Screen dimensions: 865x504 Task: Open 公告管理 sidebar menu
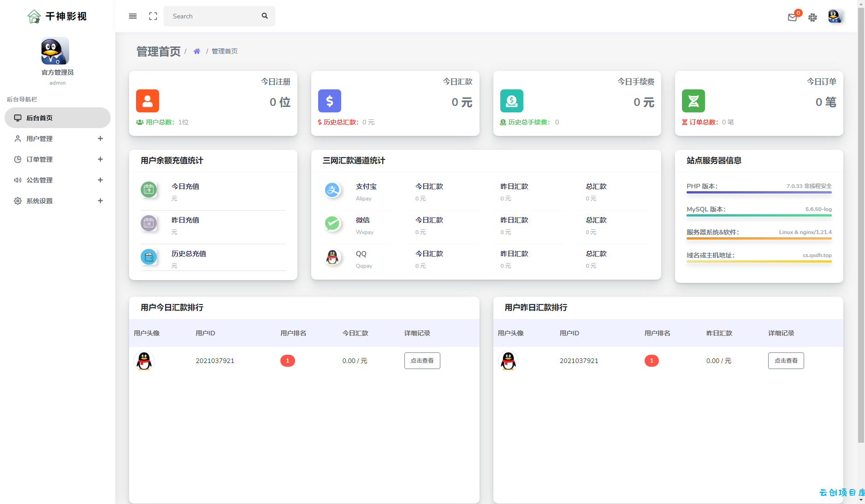[58, 180]
